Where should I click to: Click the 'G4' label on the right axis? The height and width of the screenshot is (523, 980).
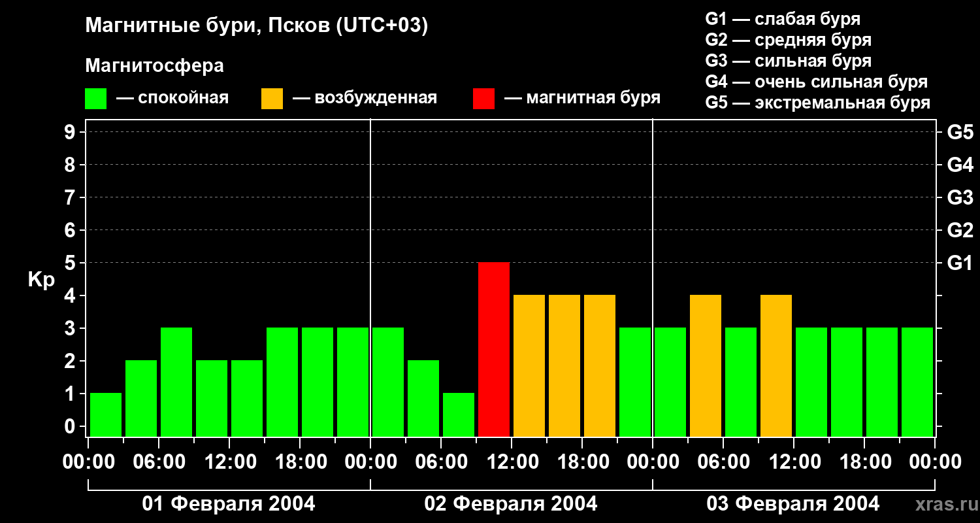pos(960,165)
